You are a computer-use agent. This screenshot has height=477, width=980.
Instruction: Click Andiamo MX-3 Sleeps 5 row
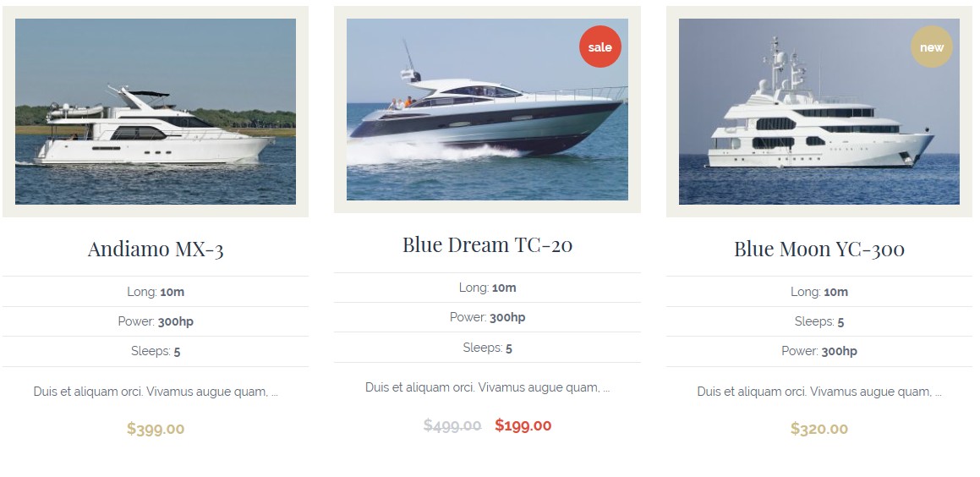coord(156,351)
